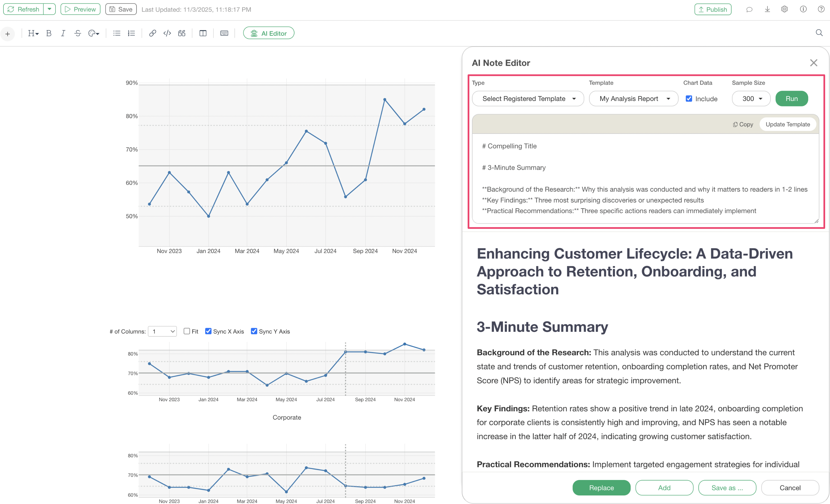Insert code block icon
Image resolution: width=830 pixels, height=504 pixels.
167,33
